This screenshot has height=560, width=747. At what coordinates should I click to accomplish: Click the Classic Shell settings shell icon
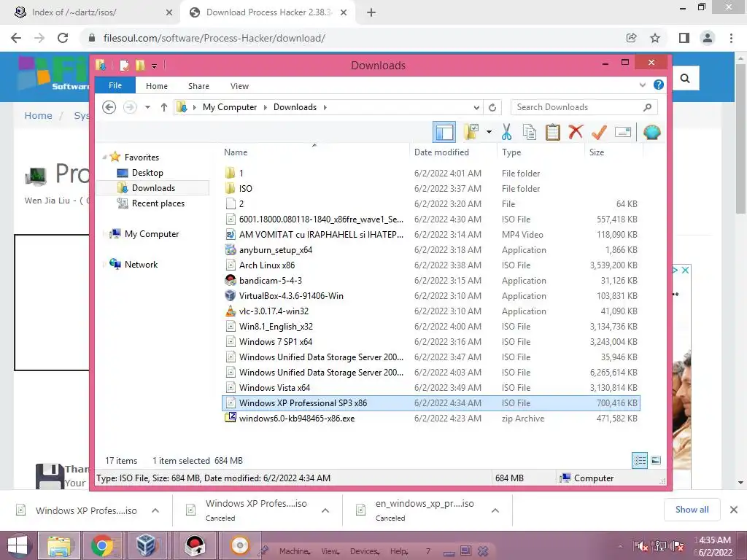[651, 132]
